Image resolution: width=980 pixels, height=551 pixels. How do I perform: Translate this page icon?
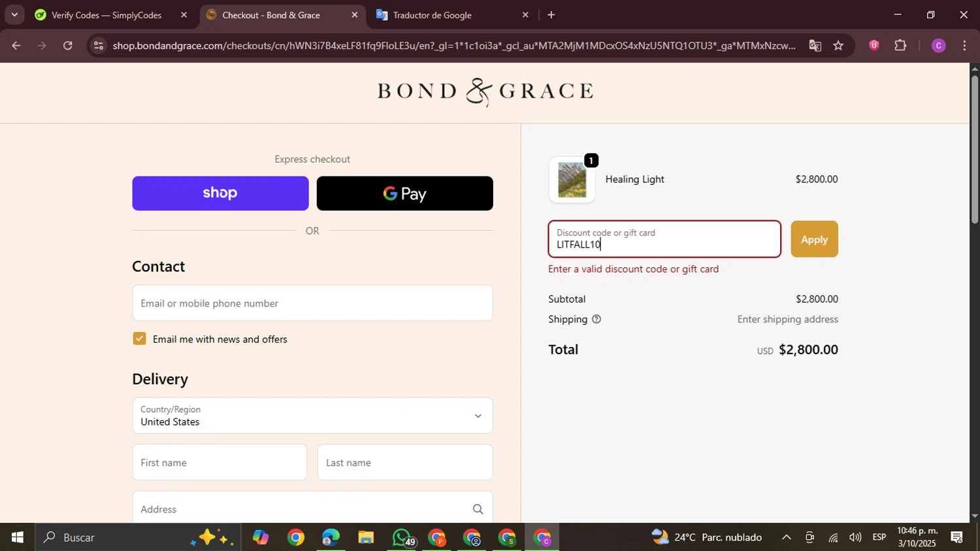(x=815, y=46)
